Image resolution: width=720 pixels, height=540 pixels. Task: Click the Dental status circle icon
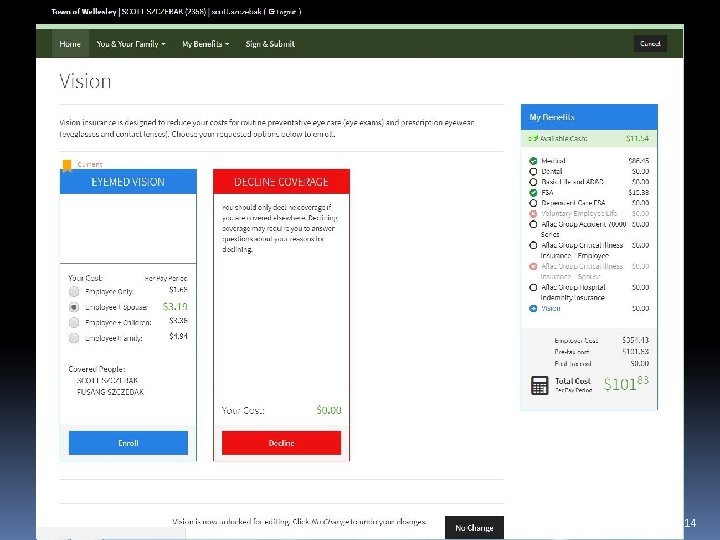click(x=533, y=171)
